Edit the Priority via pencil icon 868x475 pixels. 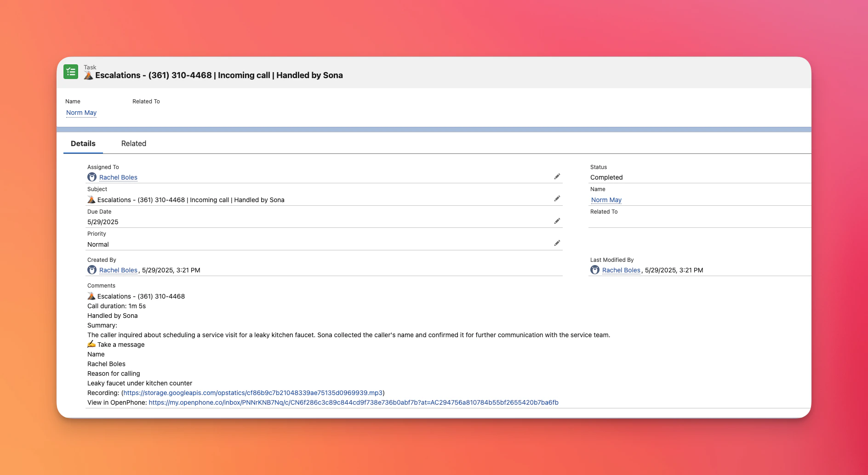[x=557, y=243]
